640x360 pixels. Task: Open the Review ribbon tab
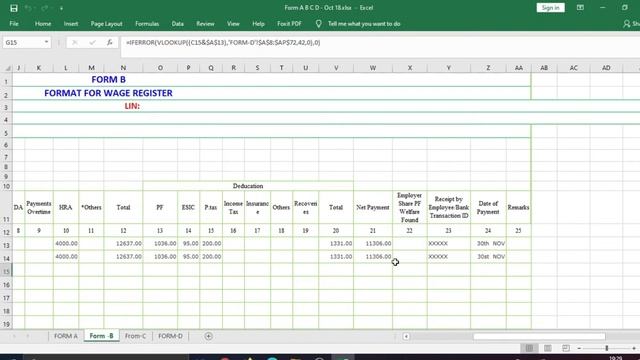pos(205,24)
